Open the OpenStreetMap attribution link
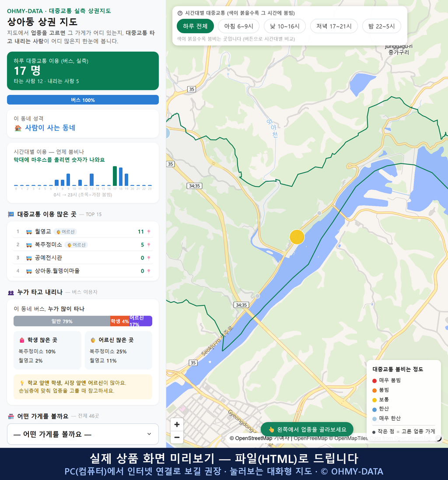This screenshot has height=480, width=448. (x=251, y=438)
